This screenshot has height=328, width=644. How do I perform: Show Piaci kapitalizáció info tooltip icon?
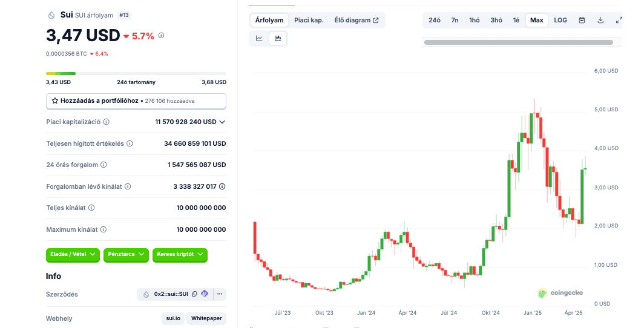click(x=107, y=122)
